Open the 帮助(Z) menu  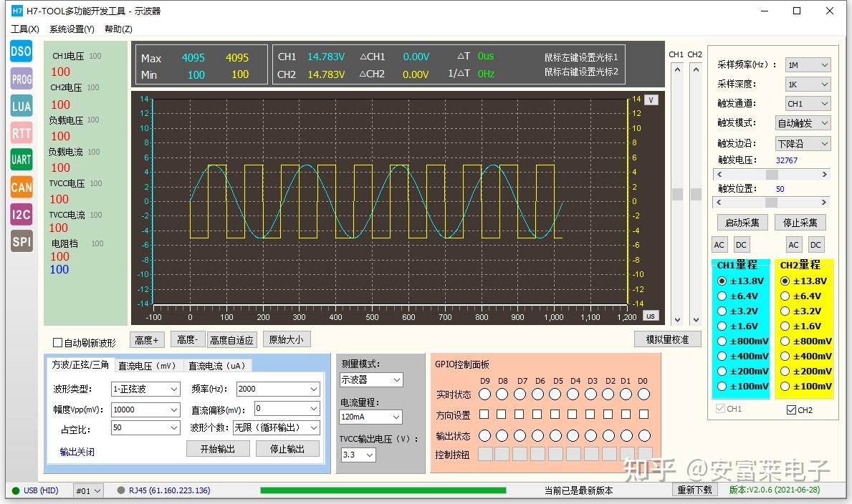click(x=118, y=29)
